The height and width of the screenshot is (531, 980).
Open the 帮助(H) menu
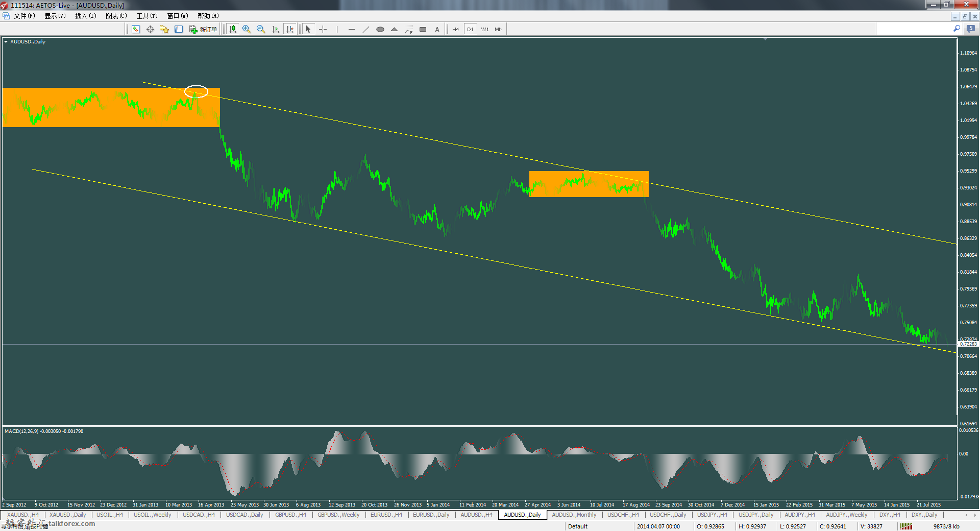pyautogui.click(x=208, y=16)
